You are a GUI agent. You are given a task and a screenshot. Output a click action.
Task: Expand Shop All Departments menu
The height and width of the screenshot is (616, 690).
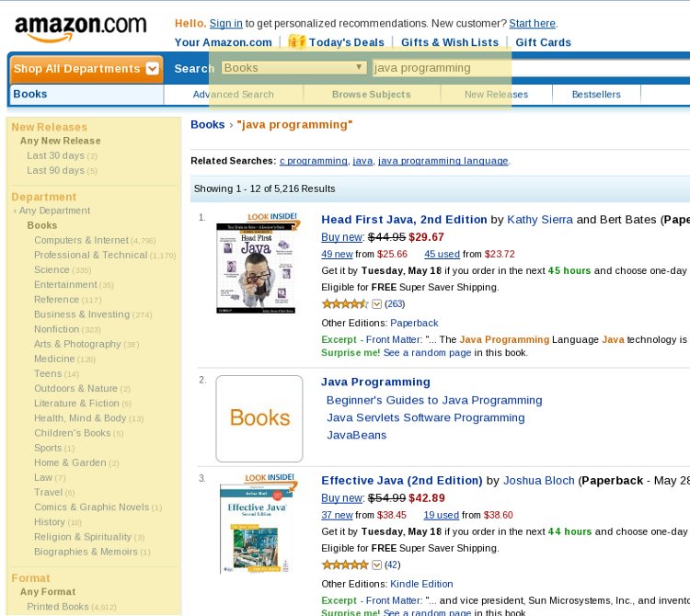point(86,69)
